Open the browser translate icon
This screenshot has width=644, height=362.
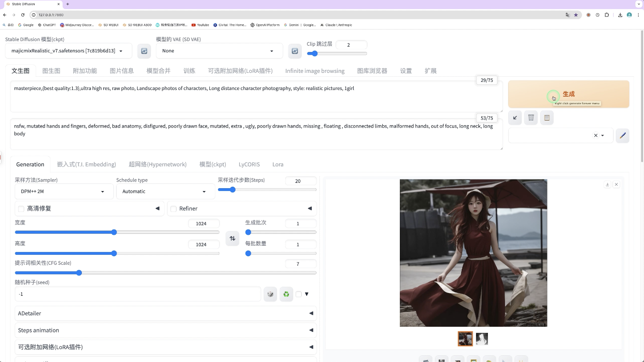(567, 15)
